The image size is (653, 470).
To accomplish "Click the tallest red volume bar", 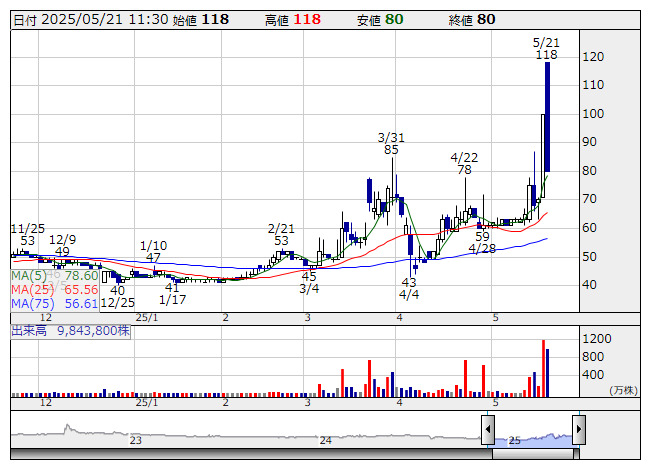I will pyautogui.click(x=543, y=368).
